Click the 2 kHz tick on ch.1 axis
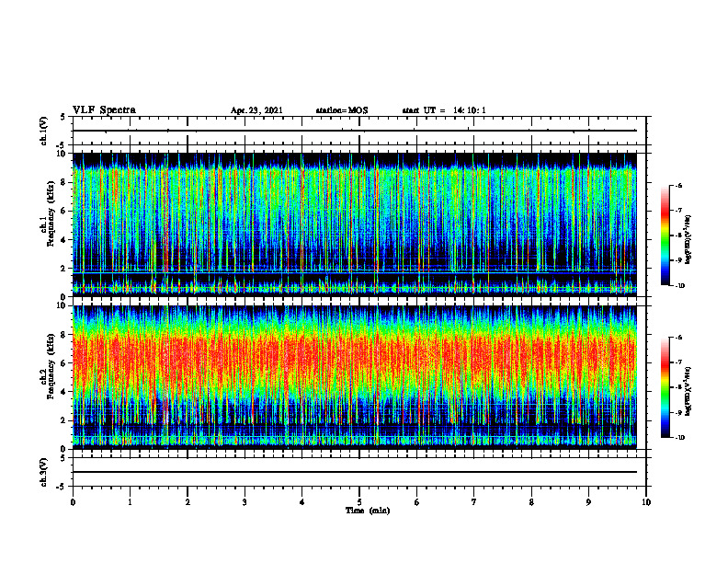The image size is (728, 563). [64, 269]
